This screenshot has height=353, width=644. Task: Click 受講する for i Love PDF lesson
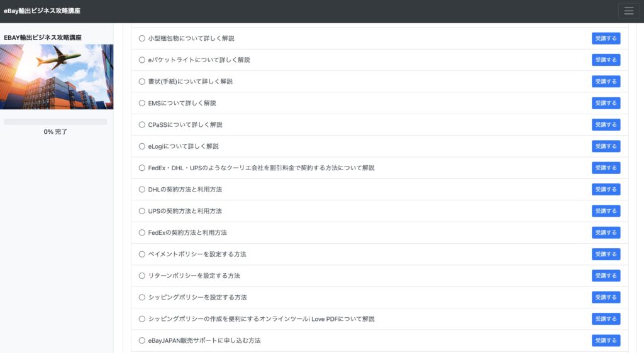pos(606,319)
